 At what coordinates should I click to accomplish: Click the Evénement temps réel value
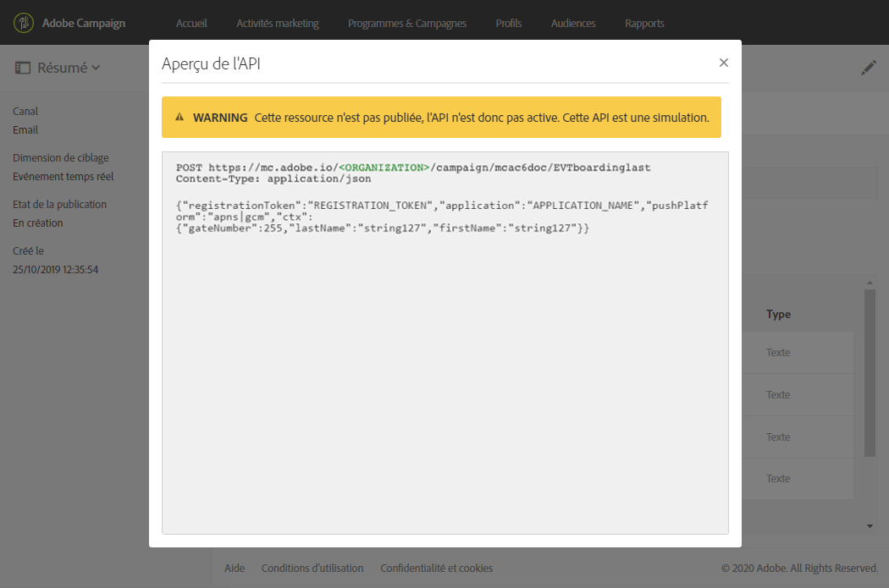63,177
